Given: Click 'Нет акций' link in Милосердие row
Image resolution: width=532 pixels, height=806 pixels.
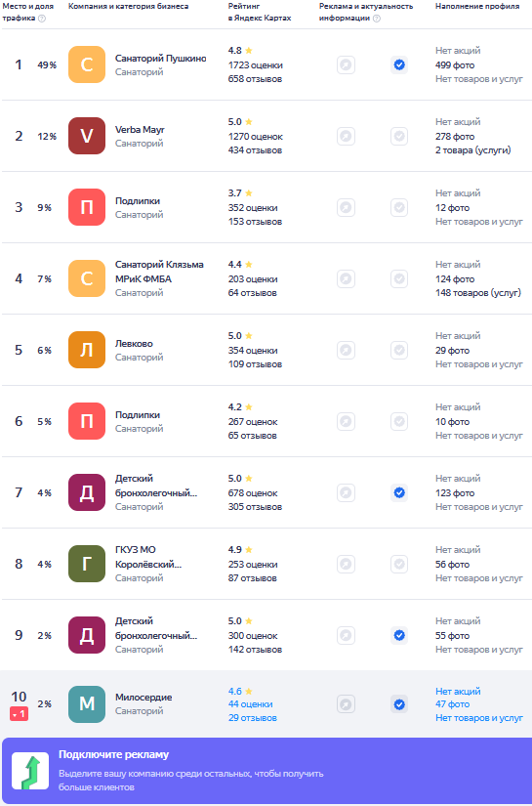Looking at the screenshot, I should 458,692.
